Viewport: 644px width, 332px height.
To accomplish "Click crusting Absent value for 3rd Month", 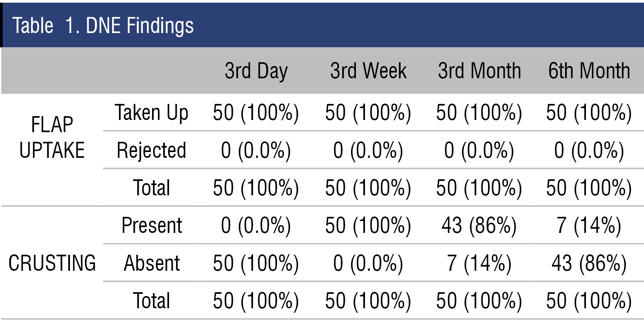I will coord(479,263).
